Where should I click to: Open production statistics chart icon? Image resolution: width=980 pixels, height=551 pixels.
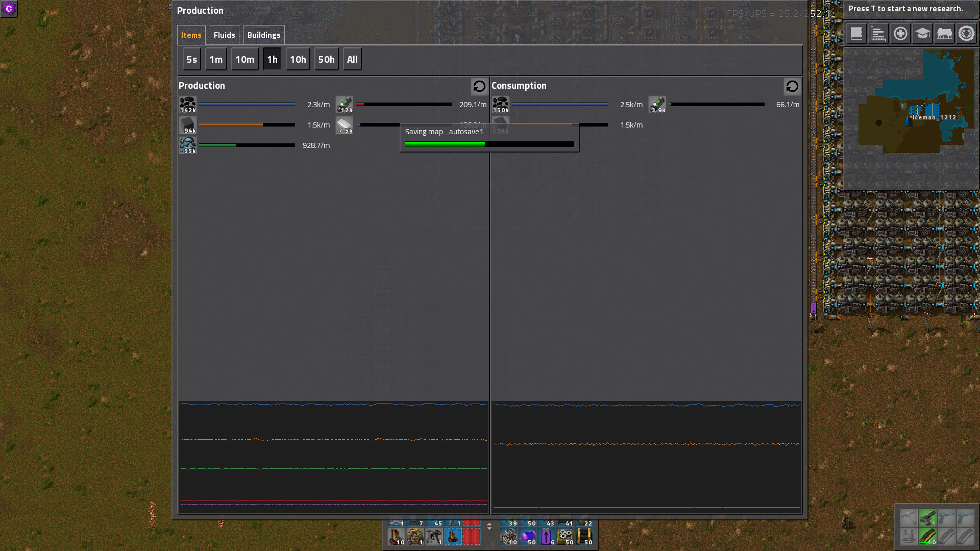click(878, 34)
